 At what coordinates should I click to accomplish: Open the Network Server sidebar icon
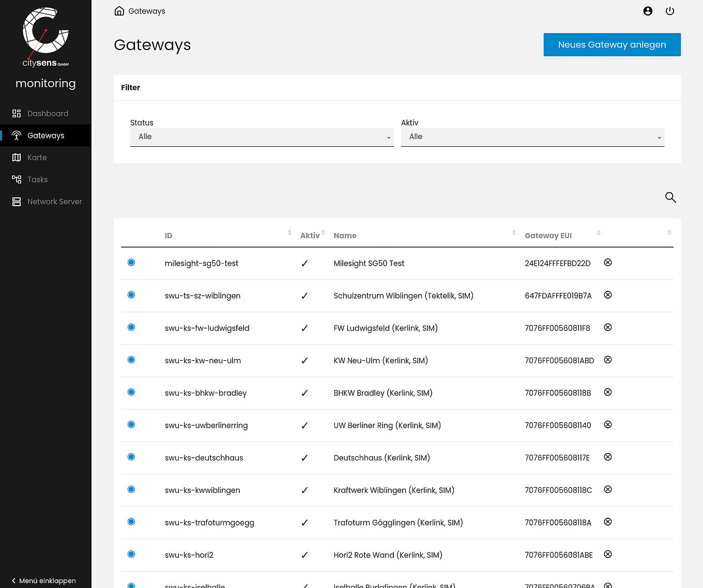click(x=17, y=202)
